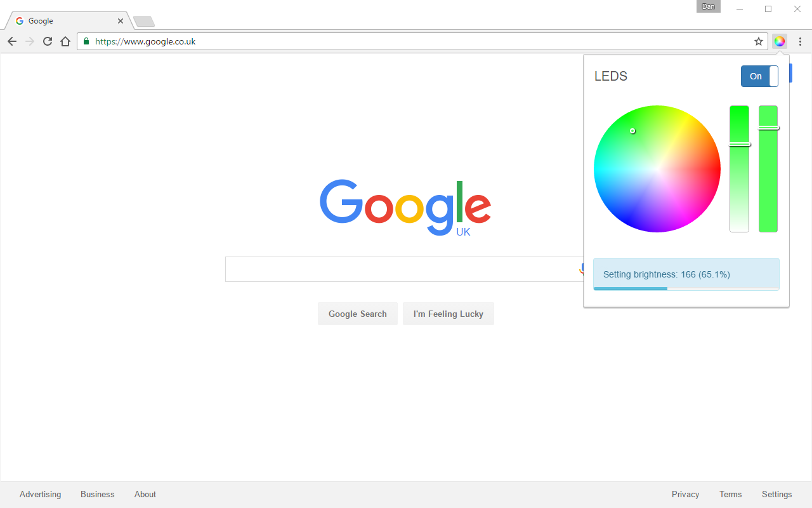
Task: Click the green padlock security icon
Action: tap(87, 41)
